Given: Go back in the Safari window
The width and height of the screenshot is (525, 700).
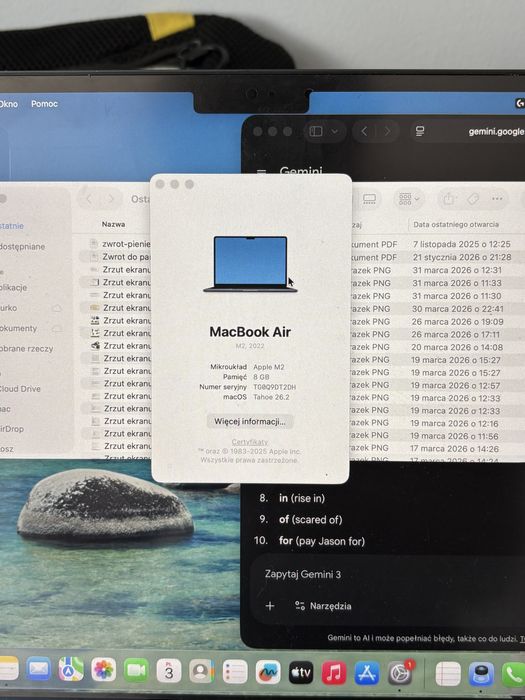Looking at the screenshot, I should (364, 131).
